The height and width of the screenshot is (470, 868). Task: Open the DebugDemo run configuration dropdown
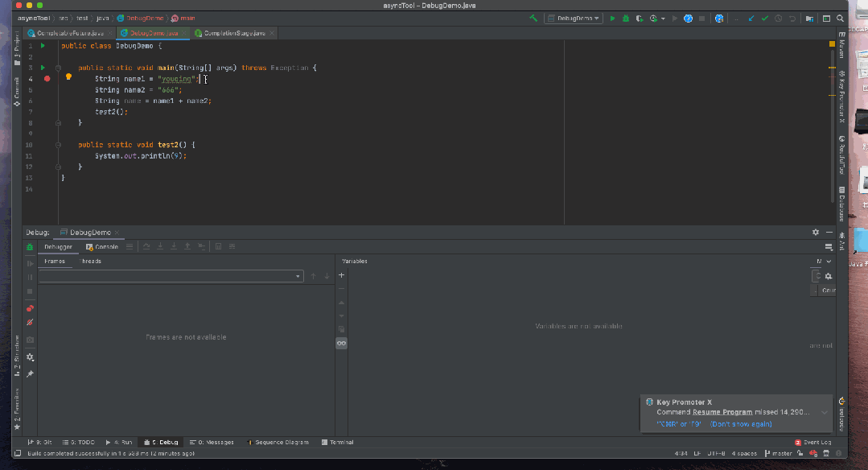click(x=574, y=19)
